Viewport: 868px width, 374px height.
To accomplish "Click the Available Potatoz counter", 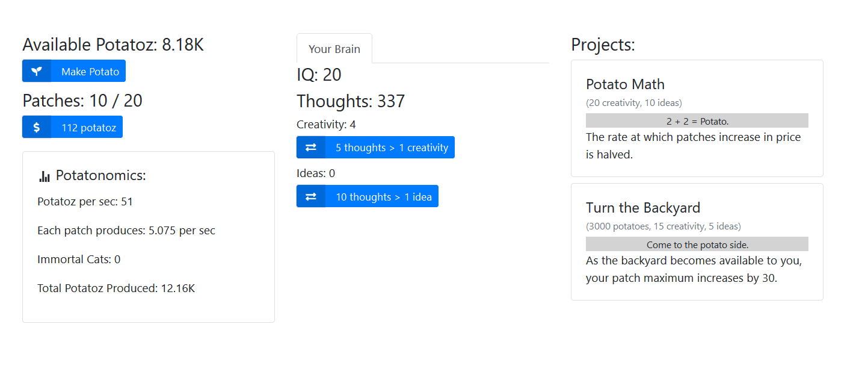I will (x=113, y=45).
